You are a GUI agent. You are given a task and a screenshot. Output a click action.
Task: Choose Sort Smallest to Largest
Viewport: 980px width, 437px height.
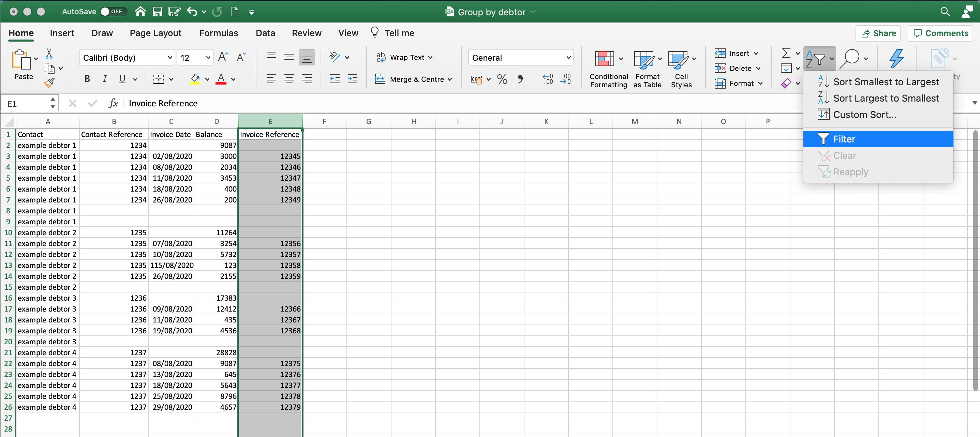tap(878, 82)
